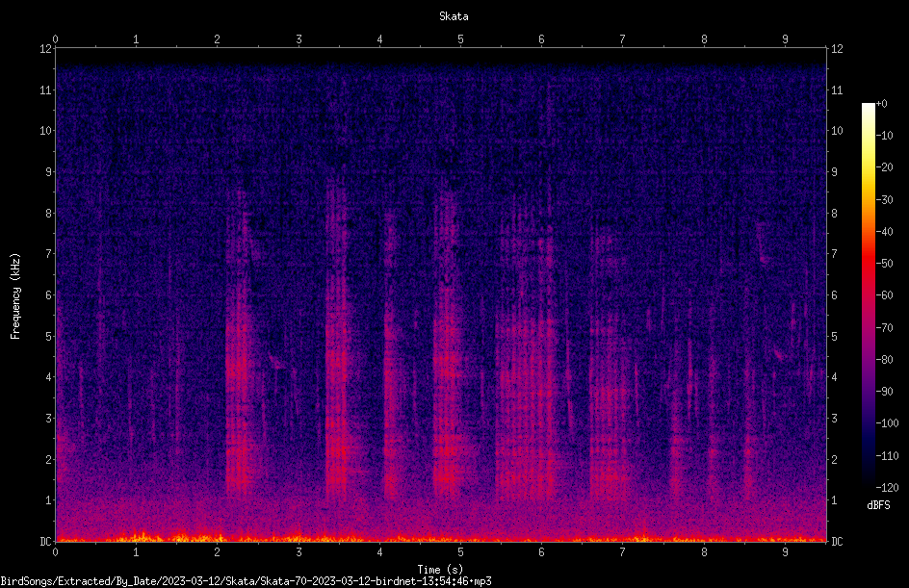
Task: Click the mp3 file path text at bottom
Action: pos(246,581)
